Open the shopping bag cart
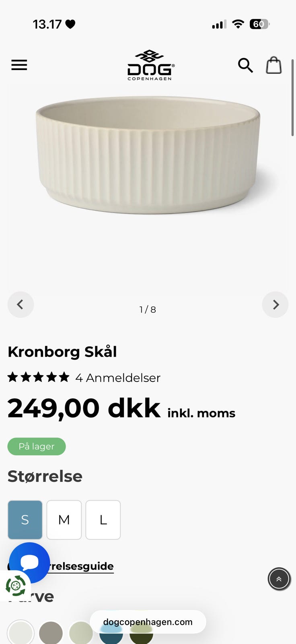The height and width of the screenshot is (644, 296). (x=274, y=65)
